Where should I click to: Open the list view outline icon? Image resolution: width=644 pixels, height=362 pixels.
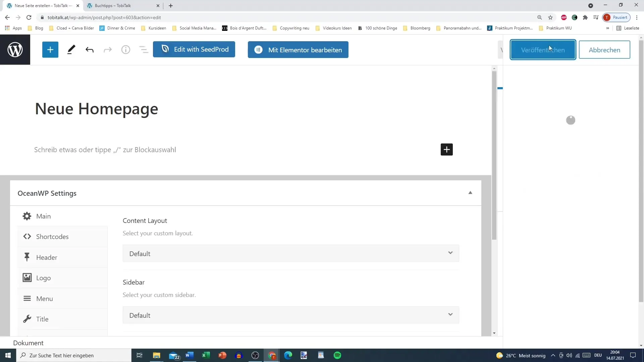coord(144,50)
